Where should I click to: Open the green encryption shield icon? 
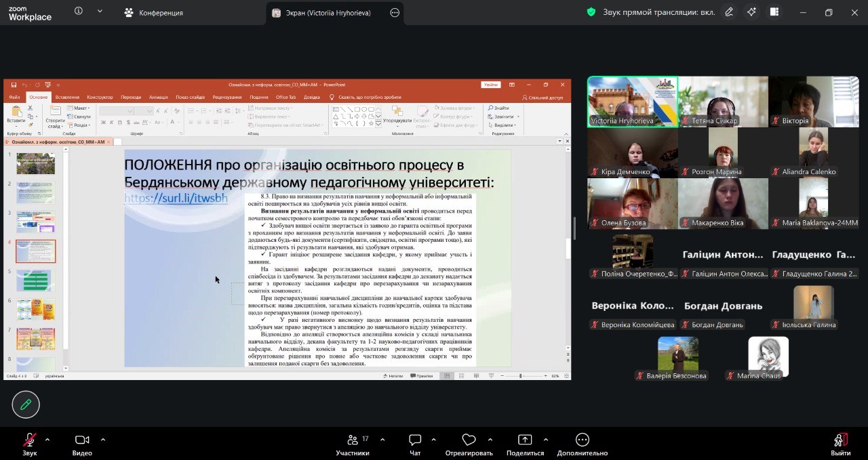(x=591, y=12)
